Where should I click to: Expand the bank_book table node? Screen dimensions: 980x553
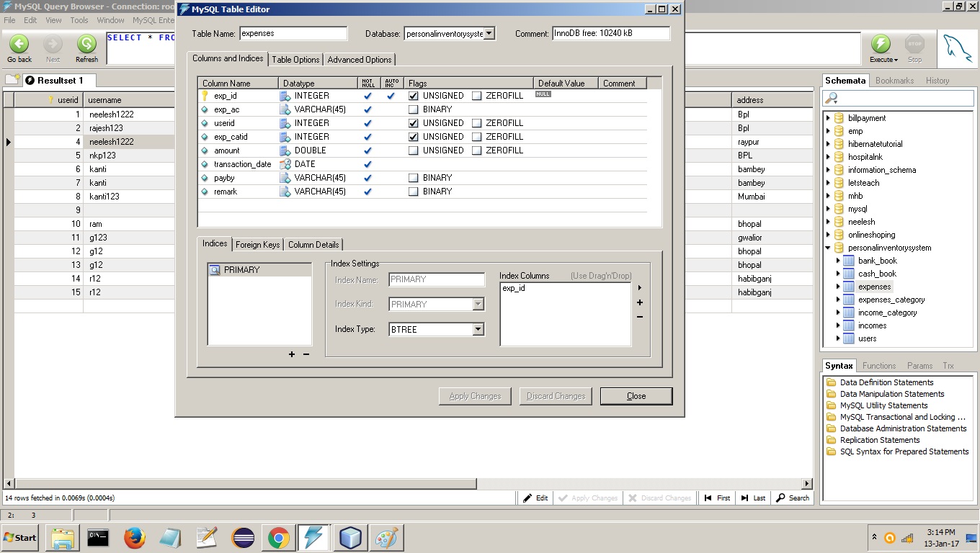coord(838,261)
